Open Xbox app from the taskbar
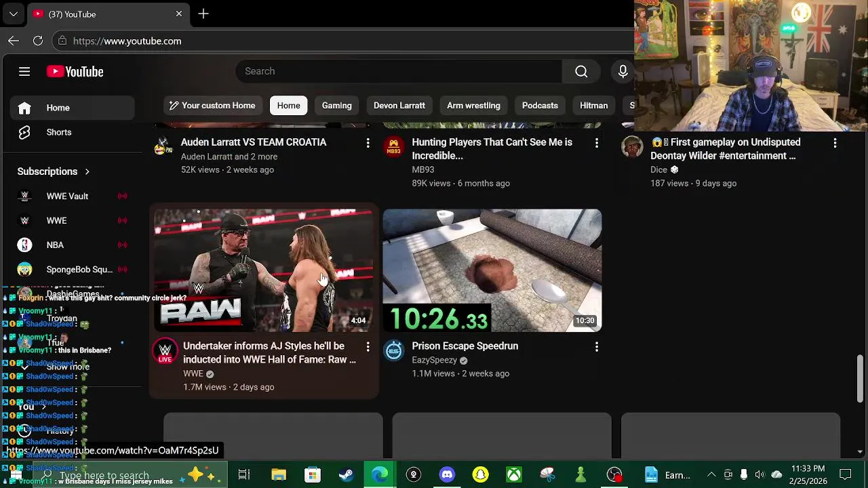Viewport: 868px width, 488px height. click(x=514, y=475)
